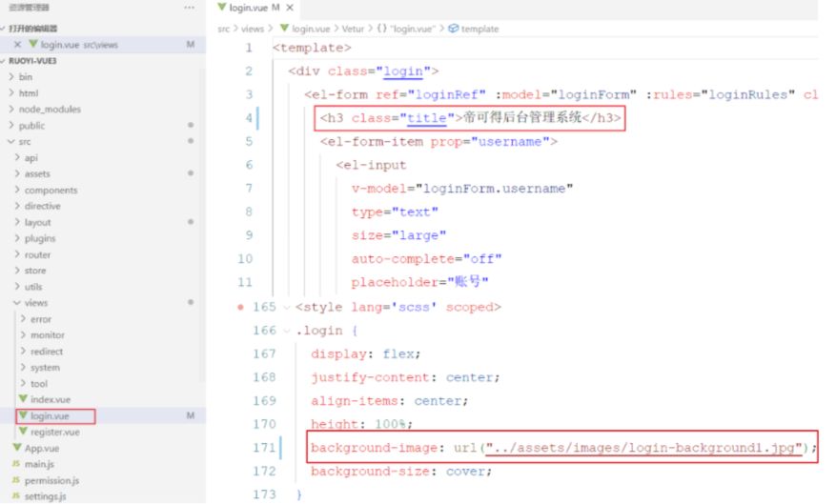Open login.vue in the views folder tree
This screenshot has width=836, height=504.
point(49,416)
